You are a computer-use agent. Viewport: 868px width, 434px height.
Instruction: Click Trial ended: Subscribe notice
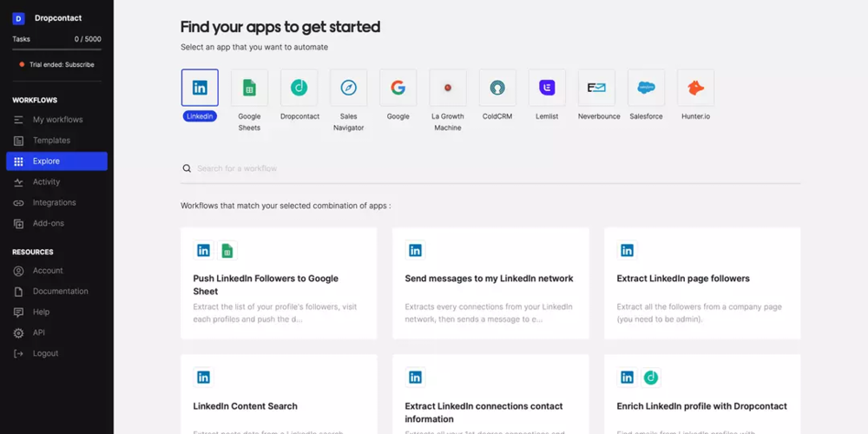coord(57,65)
